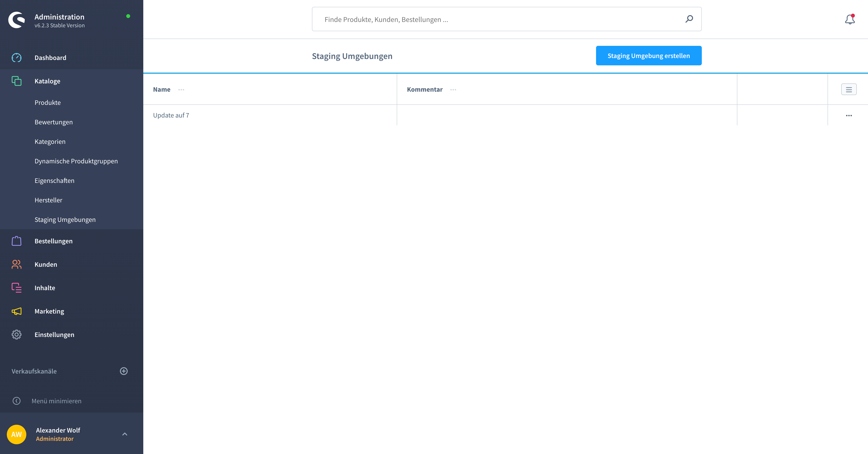Click Staging Umgebung erstellen button
This screenshot has height=454, width=868.
649,56
